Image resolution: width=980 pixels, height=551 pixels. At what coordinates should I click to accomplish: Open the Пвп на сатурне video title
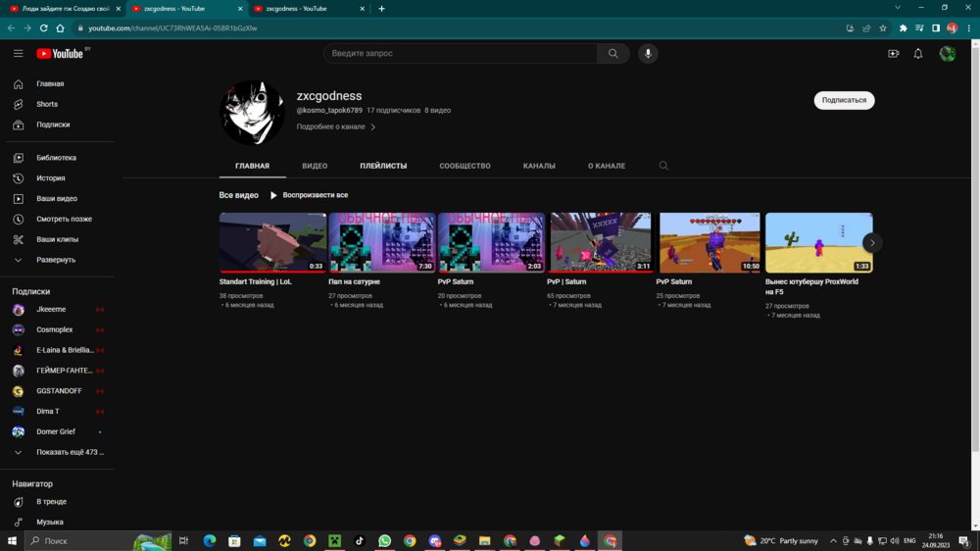pyautogui.click(x=355, y=282)
